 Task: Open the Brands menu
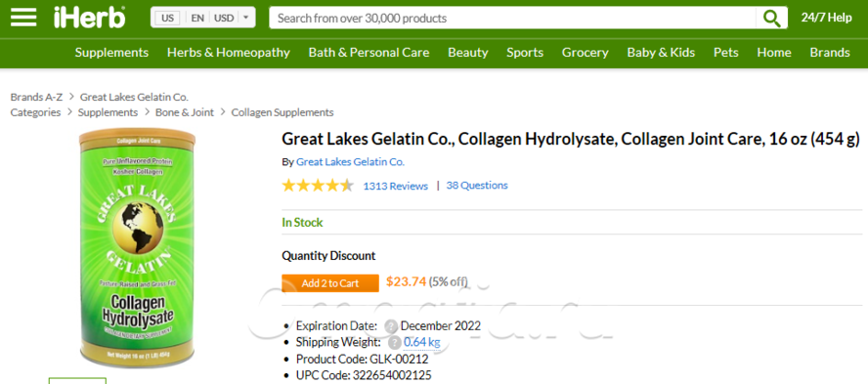[x=830, y=53]
